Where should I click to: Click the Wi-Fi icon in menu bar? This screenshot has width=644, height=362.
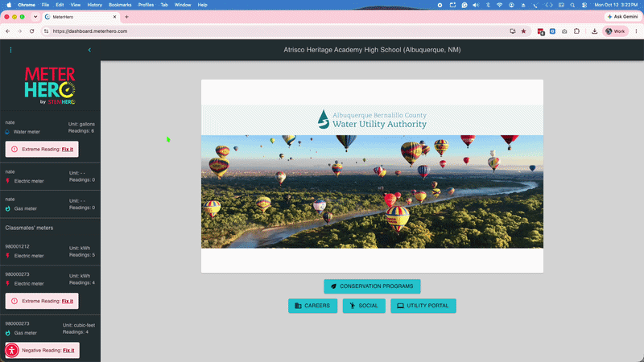click(499, 5)
